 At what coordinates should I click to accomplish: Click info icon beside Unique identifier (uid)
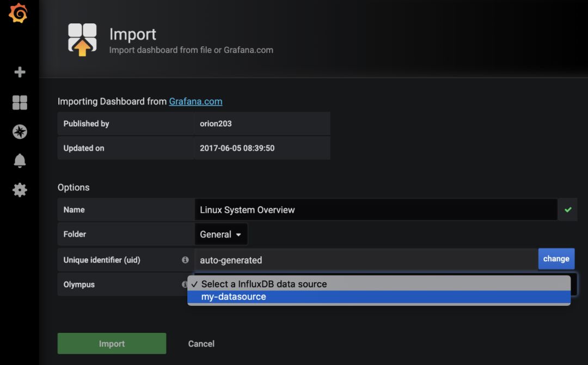click(185, 260)
